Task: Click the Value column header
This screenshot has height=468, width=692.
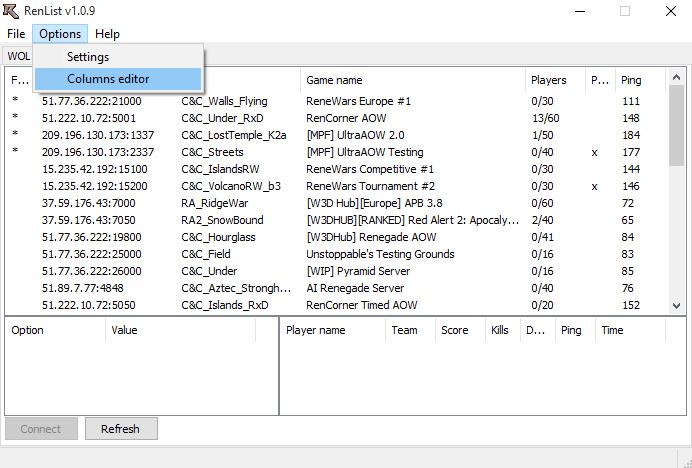Action: pos(181,330)
